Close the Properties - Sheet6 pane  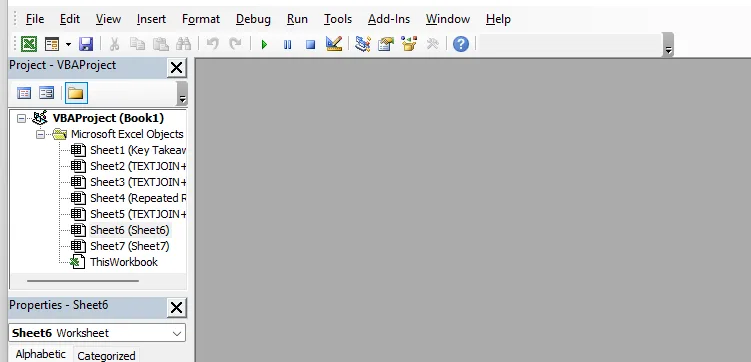[x=177, y=307]
